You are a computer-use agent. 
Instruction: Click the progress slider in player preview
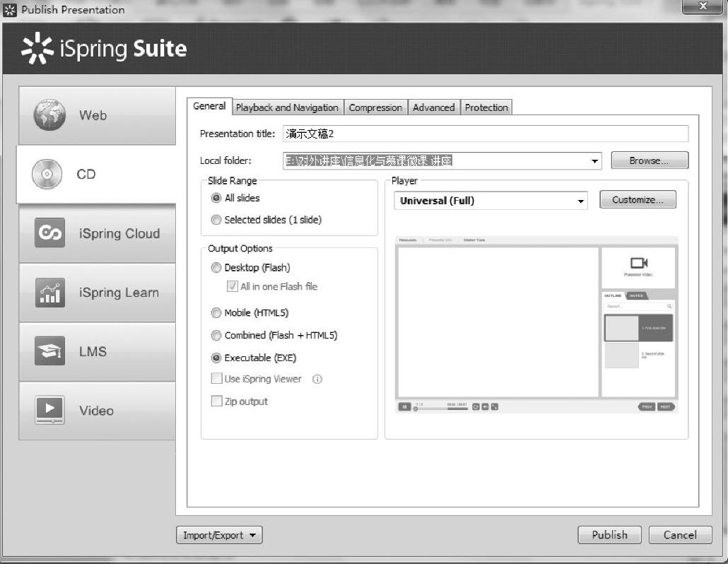pyautogui.click(x=440, y=409)
